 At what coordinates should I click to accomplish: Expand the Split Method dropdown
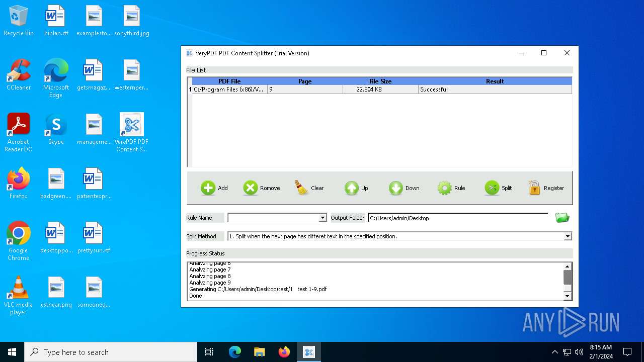click(568, 236)
